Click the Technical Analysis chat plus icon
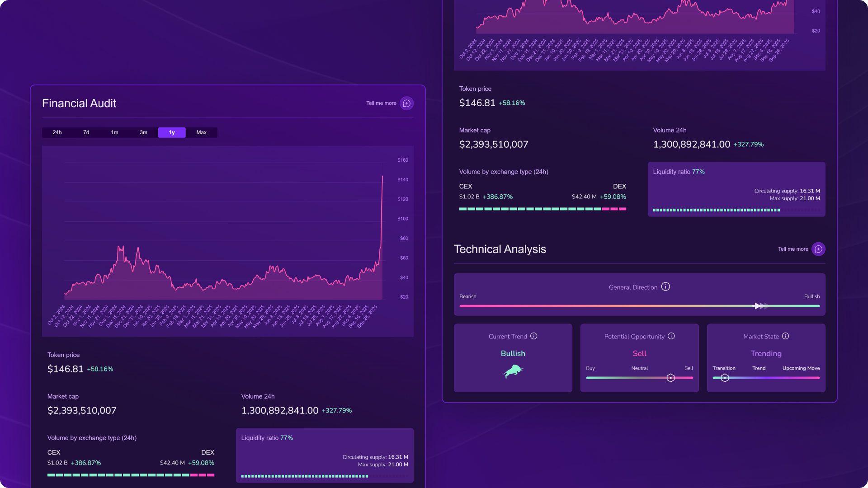Viewport: 868px width, 488px height. (x=818, y=249)
